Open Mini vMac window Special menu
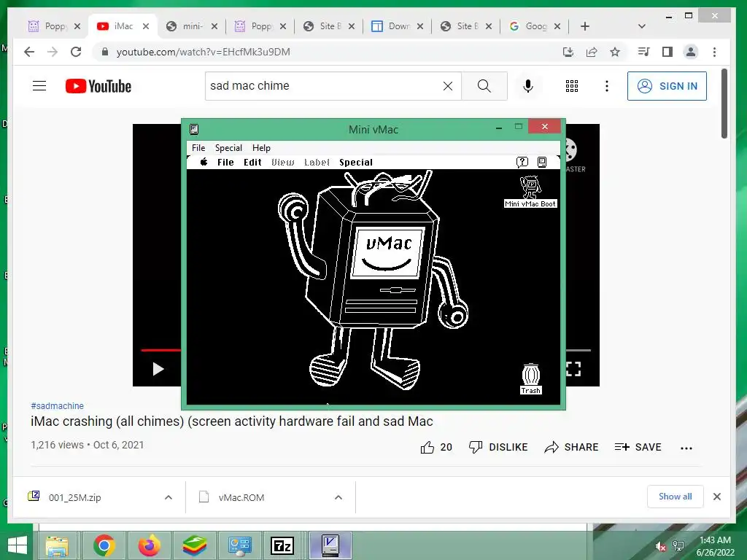747x560 pixels. (228, 147)
